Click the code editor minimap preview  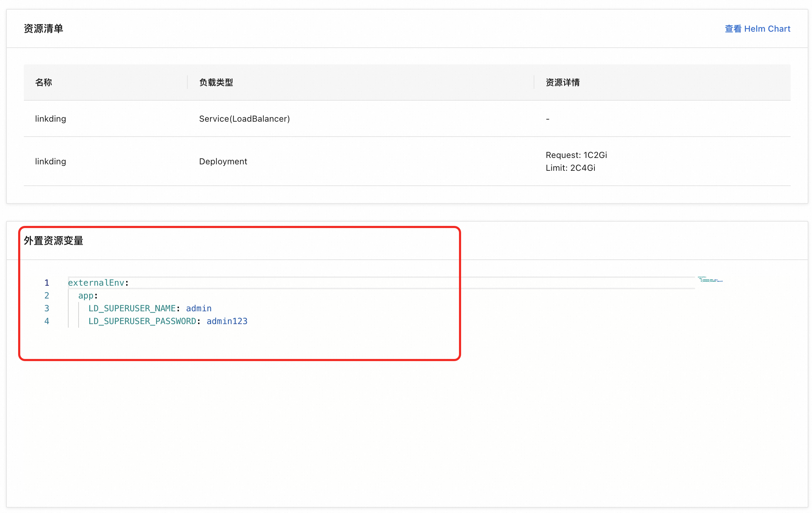(710, 280)
